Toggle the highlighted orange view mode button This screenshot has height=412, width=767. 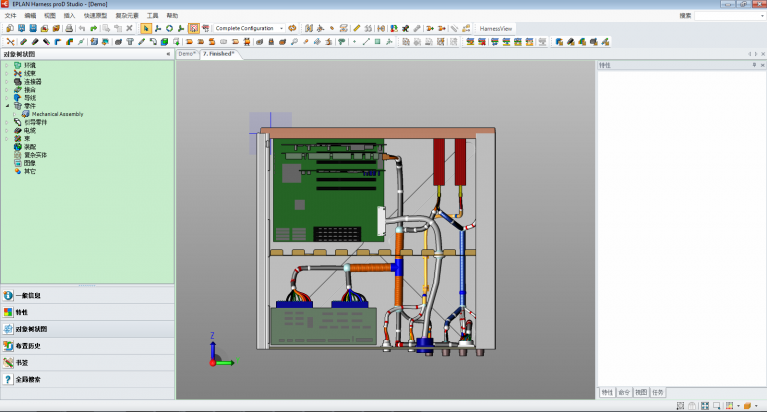click(193, 28)
